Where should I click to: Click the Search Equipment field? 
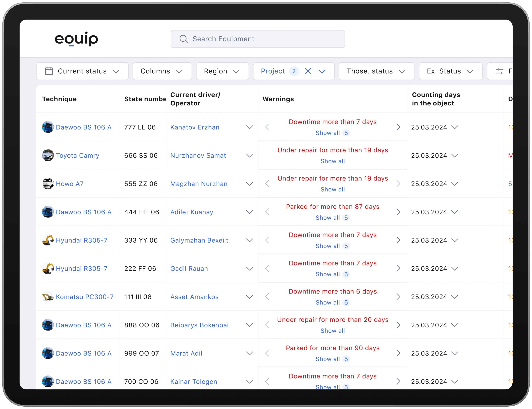(x=258, y=39)
